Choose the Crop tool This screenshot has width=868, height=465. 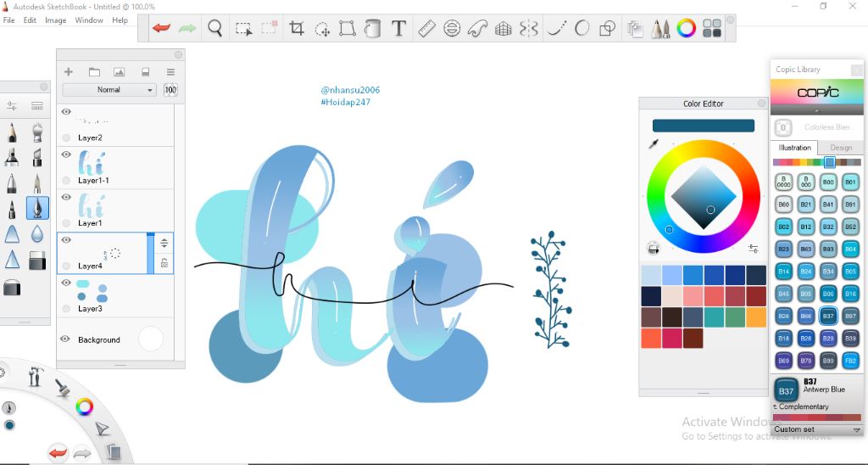[x=297, y=28]
